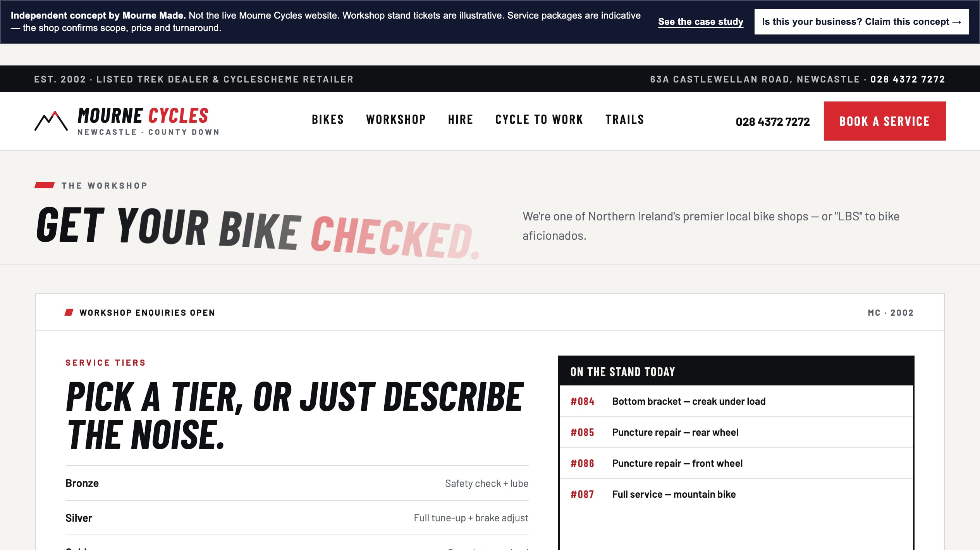Open the Trails navigation link
The image size is (980, 550).
(x=625, y=120)
